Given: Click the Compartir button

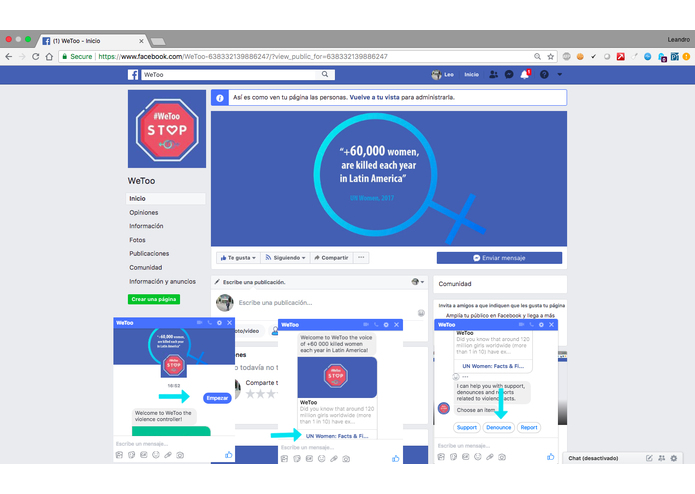Looking at the screenshot, I should point(331,258).
